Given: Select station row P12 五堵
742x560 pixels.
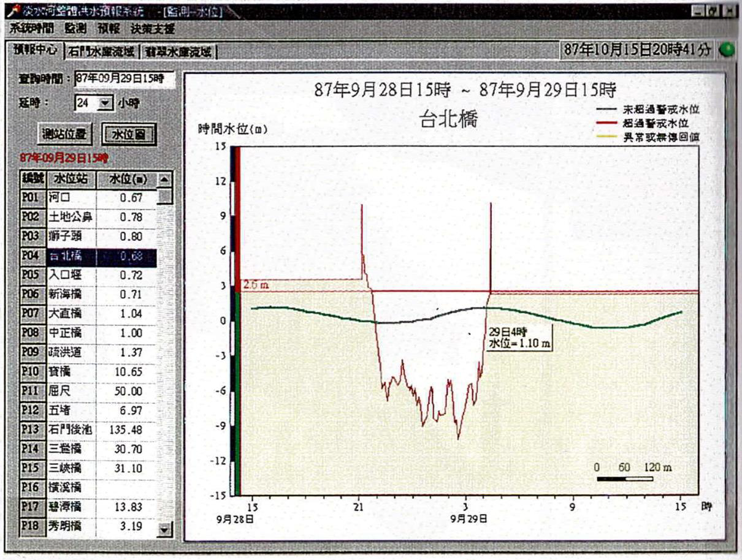Looking at the screenshot, I should (88, 411).
